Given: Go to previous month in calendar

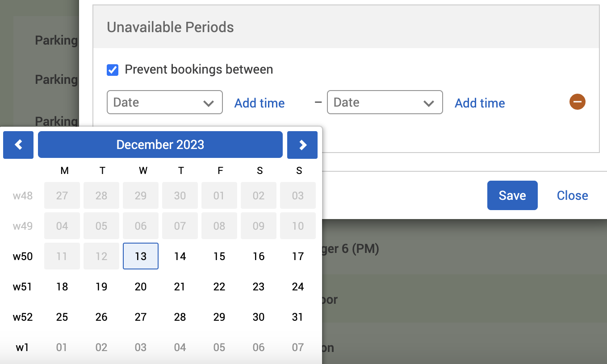Looking at the screenshot, I should (18, 145).
